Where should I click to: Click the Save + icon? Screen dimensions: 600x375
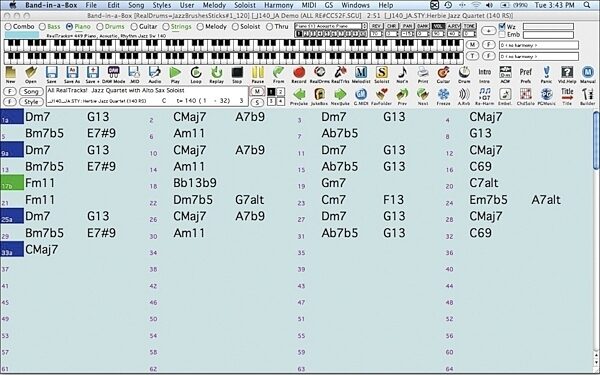coord(93,74)
